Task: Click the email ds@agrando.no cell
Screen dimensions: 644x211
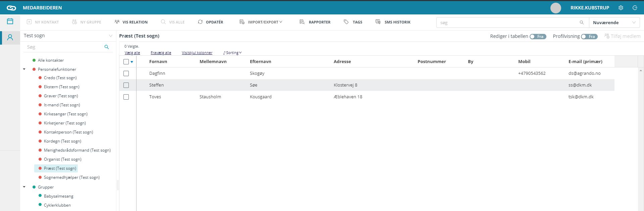Action: [x=585, y=73]
